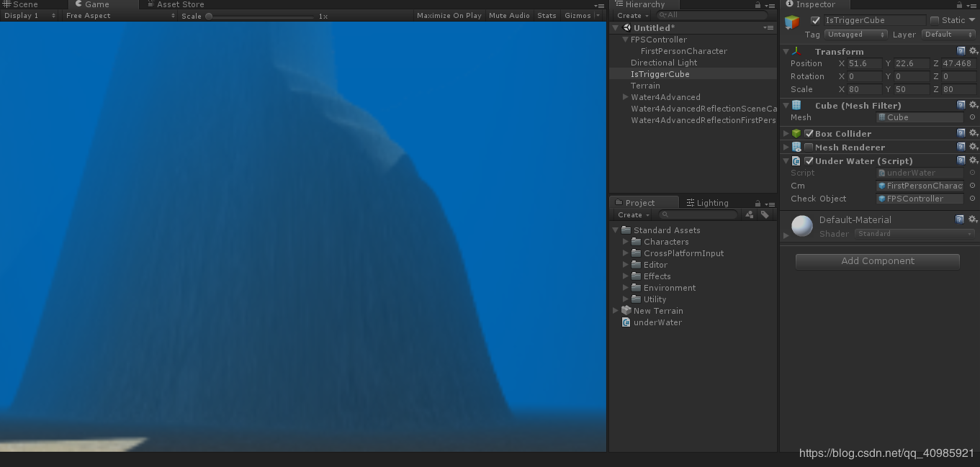Select the underWater script asset in Project

[657, 322]
